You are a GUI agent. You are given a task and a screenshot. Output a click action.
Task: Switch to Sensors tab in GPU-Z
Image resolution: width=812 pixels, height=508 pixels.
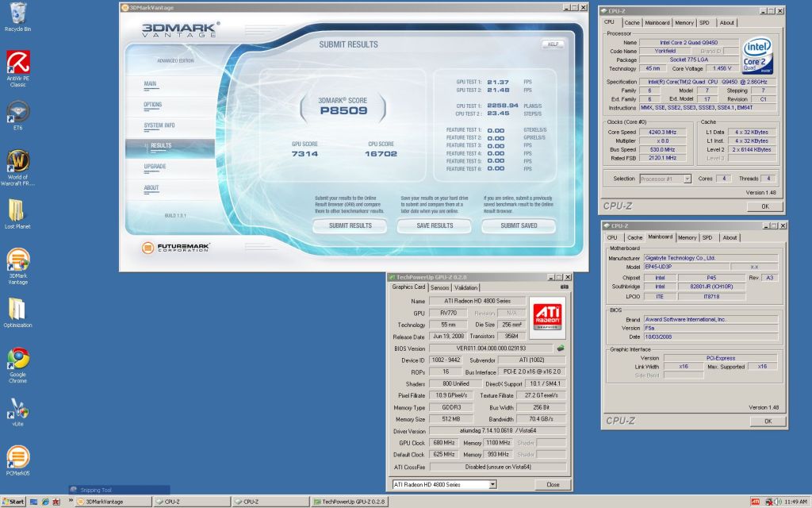tap(439, 287)
